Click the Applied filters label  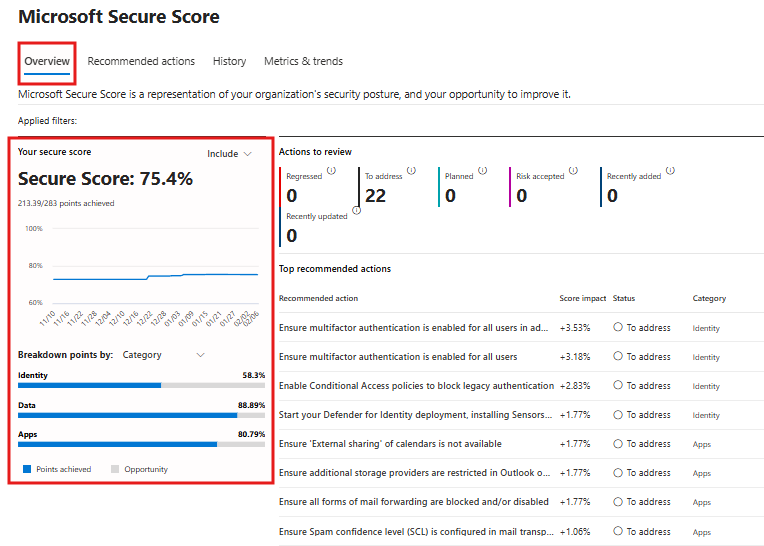coord(47,121)
